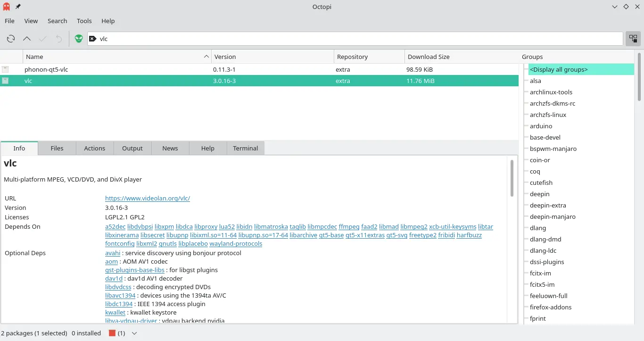Open the Help tab in bottom panel

[x=208, y=148]
